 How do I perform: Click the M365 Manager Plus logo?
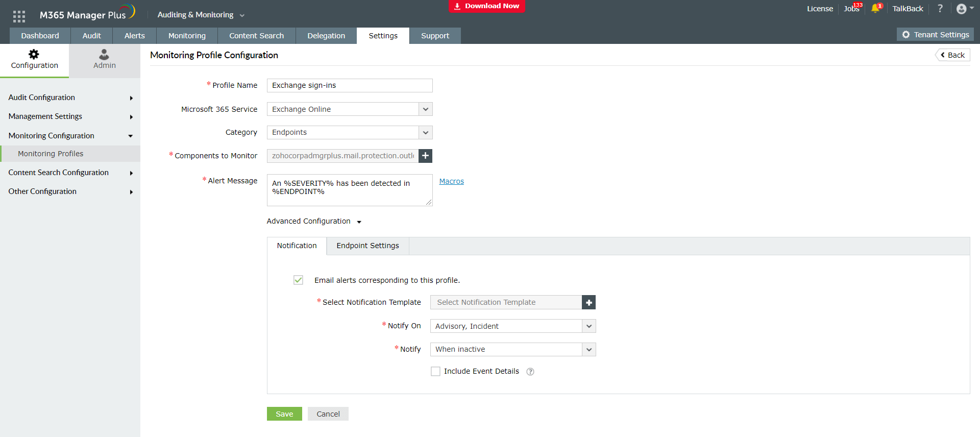click(87, 13)
